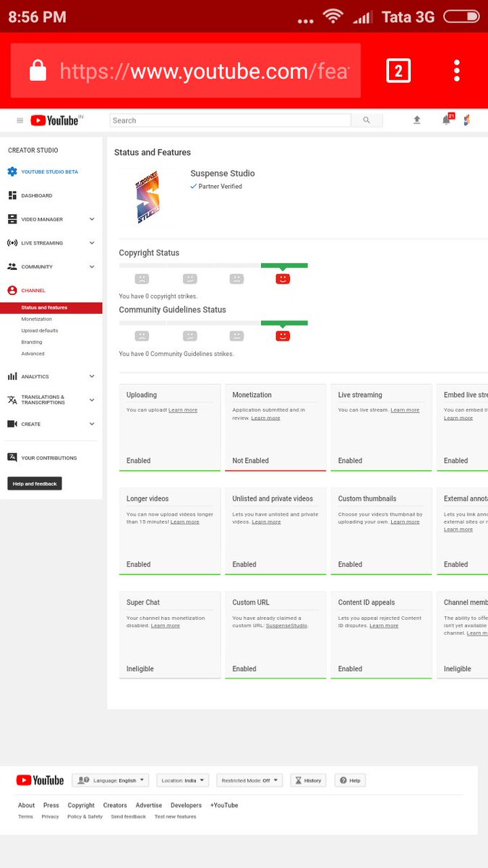Image resolution: width=488 pixels, height=868 pixels.
Task: Expand Translations & Transcriptions section
Action: pyautogui.click(x=92, y=400)
